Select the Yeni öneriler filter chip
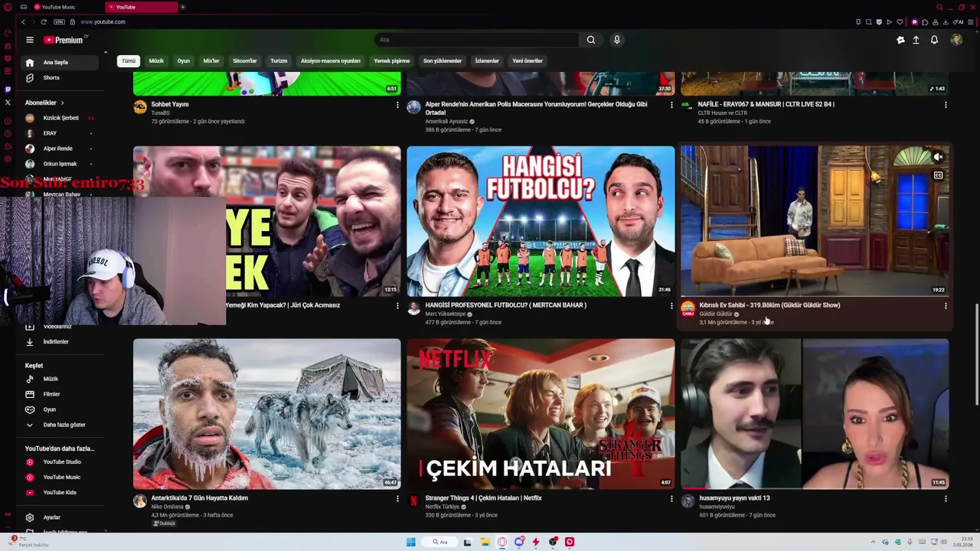The height and width of the screenshot is (551, 980). (528, 60)
